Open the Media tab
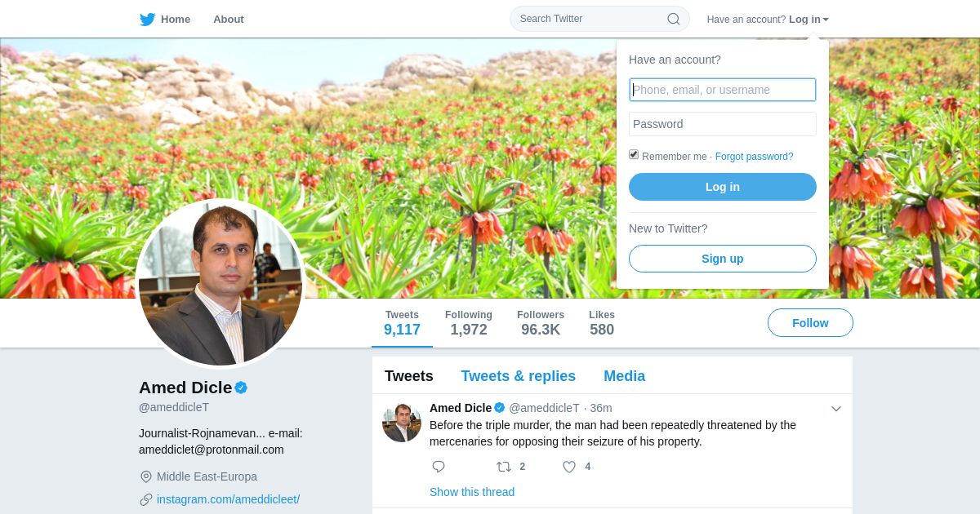980x514 pixels. tap(624, 376)
